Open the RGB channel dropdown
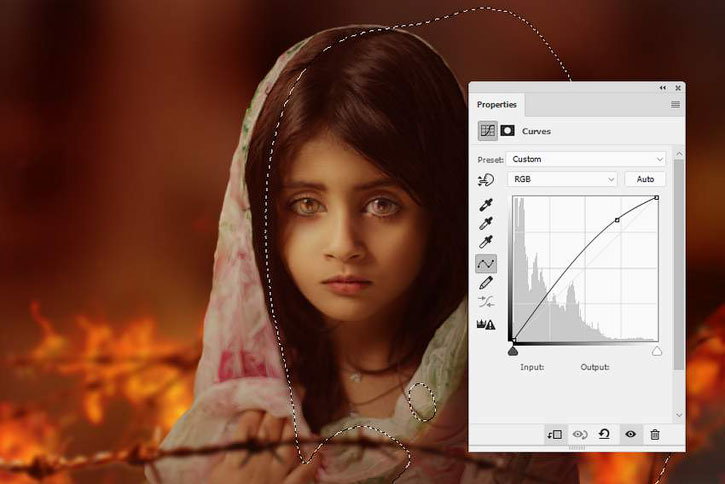725x484 pixels. 562,179
